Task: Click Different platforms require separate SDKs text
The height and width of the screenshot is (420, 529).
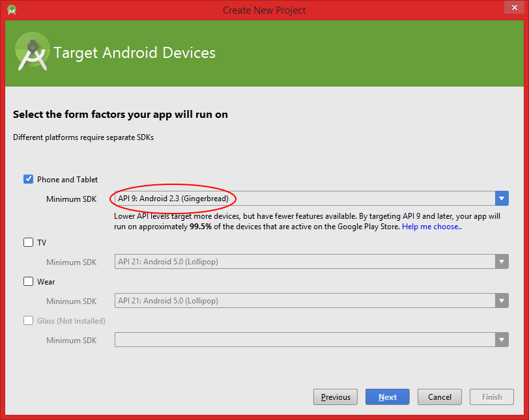Action: [83, 137]
